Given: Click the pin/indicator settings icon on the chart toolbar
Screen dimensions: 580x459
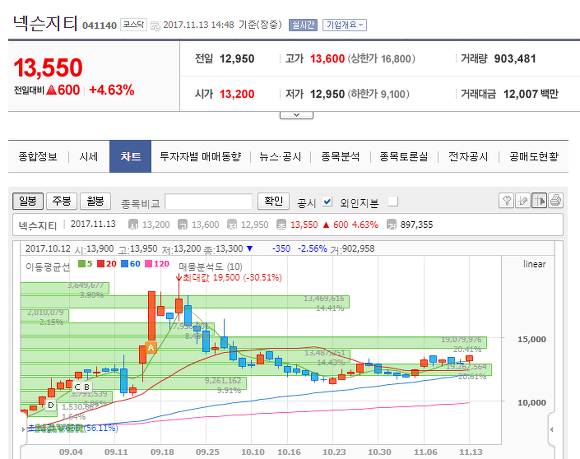Looking at the screenshot, I should coord(506,201).
